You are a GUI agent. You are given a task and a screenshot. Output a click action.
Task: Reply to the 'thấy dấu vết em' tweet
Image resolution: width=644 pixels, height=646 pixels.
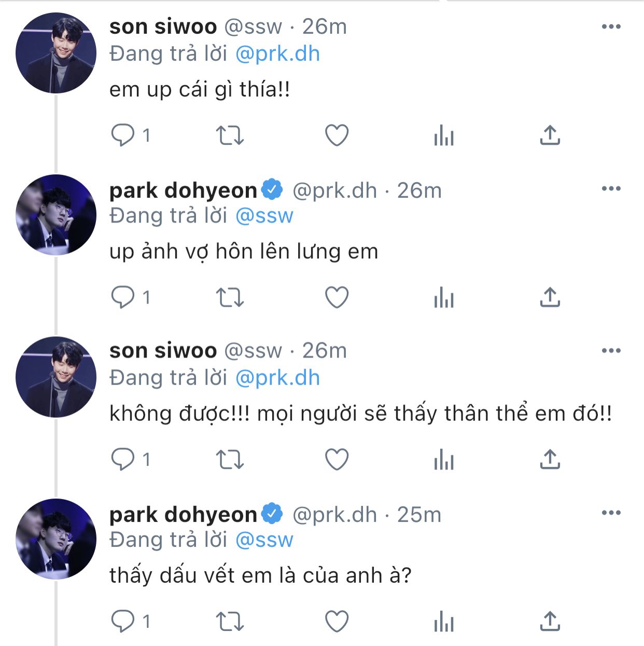point(123,621)
